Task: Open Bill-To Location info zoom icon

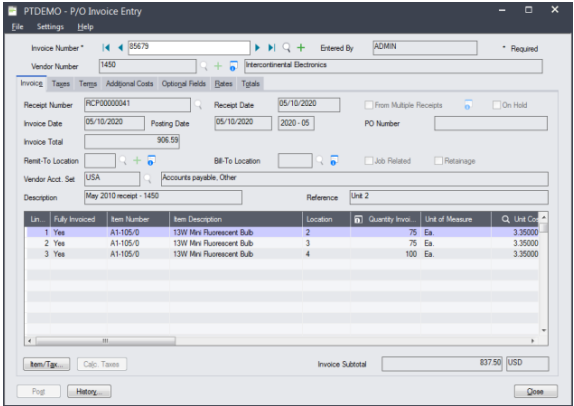Action: coord(334,160)
